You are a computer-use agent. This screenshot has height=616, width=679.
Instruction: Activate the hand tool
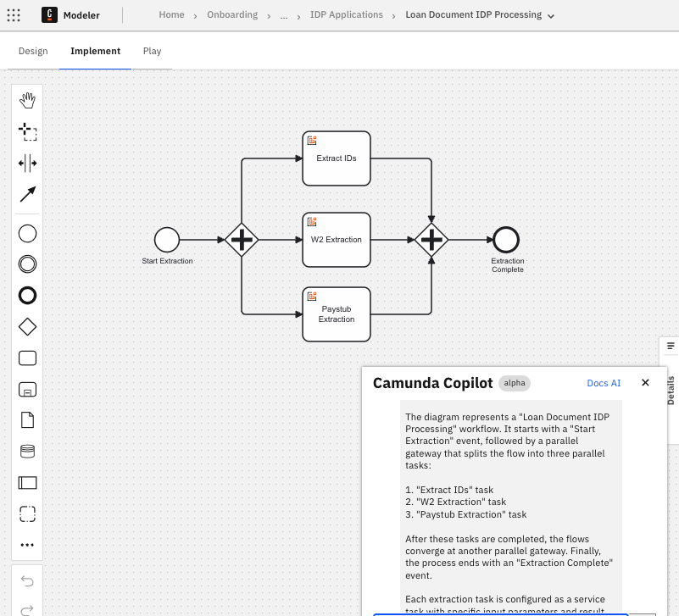click(x=27, y=101)
